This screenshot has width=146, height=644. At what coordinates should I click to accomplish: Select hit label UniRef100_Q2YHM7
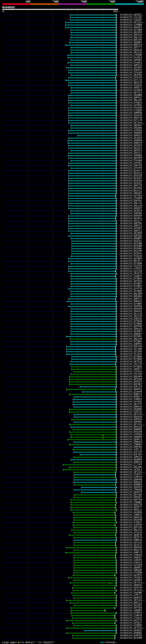click(131, 67)
